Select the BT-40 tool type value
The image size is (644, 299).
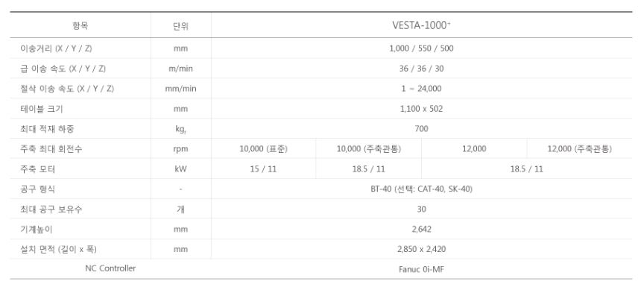pyautogui.click(x=421, y=189)
